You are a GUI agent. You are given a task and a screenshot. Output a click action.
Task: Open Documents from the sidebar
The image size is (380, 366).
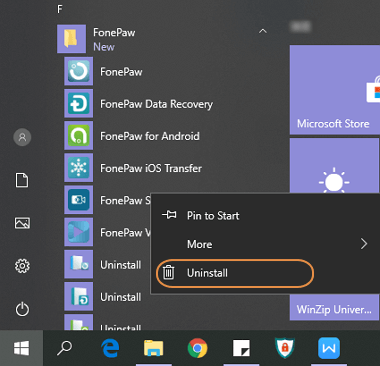[22, 180]
